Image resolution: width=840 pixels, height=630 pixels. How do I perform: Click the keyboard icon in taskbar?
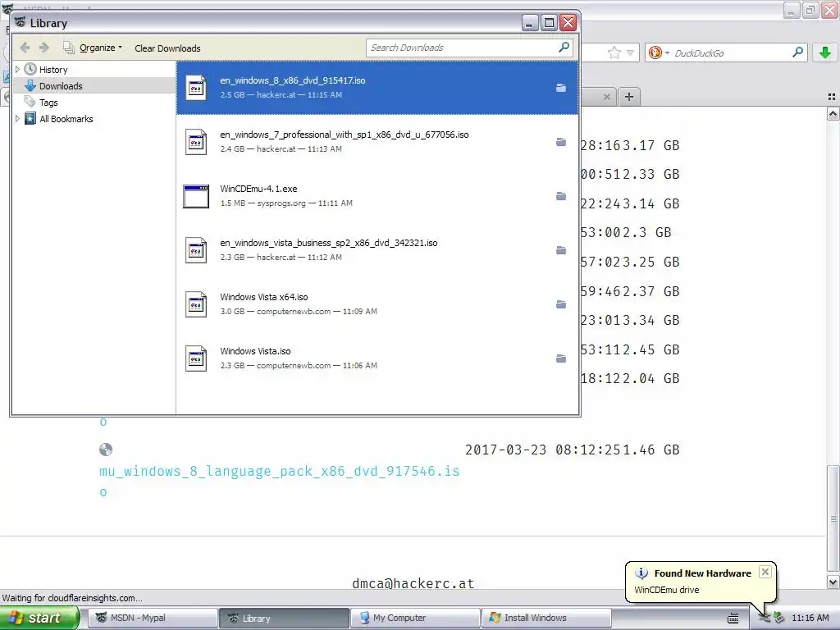[x=733, y=619]
